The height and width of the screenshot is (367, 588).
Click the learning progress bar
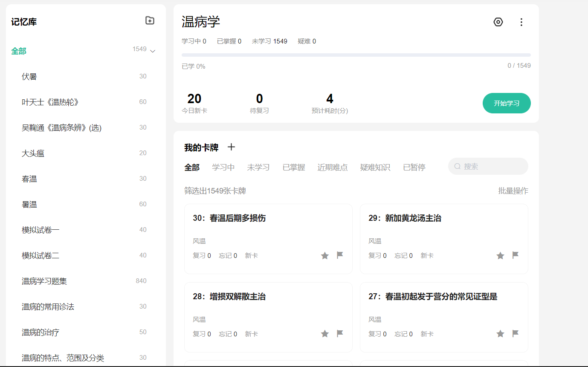(356, 55)
